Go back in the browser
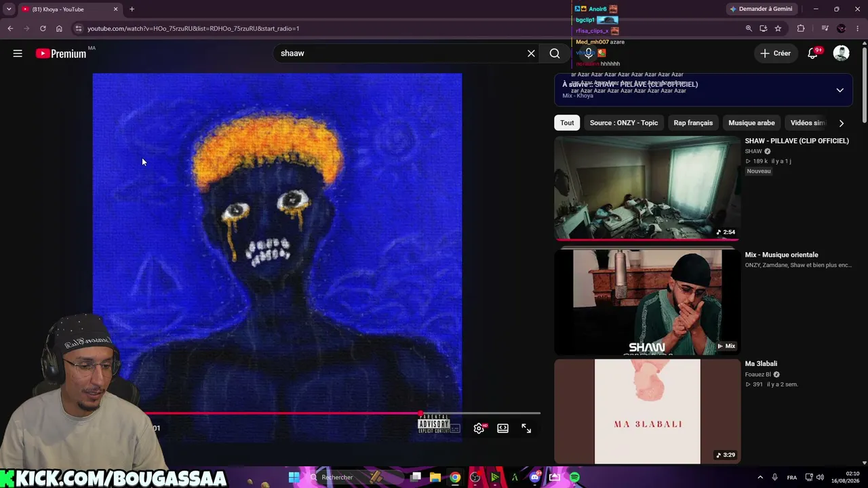 pos(10,28)
